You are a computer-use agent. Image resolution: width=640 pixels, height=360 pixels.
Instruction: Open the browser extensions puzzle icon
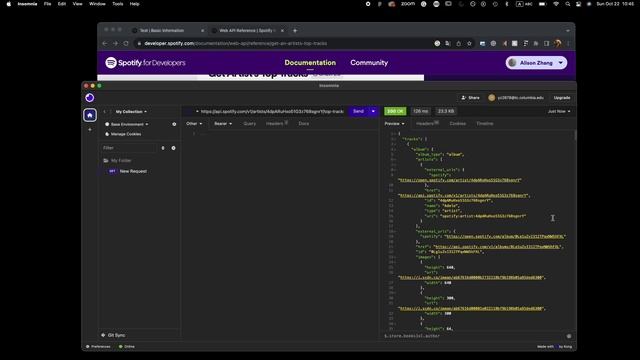coord(536,43)
